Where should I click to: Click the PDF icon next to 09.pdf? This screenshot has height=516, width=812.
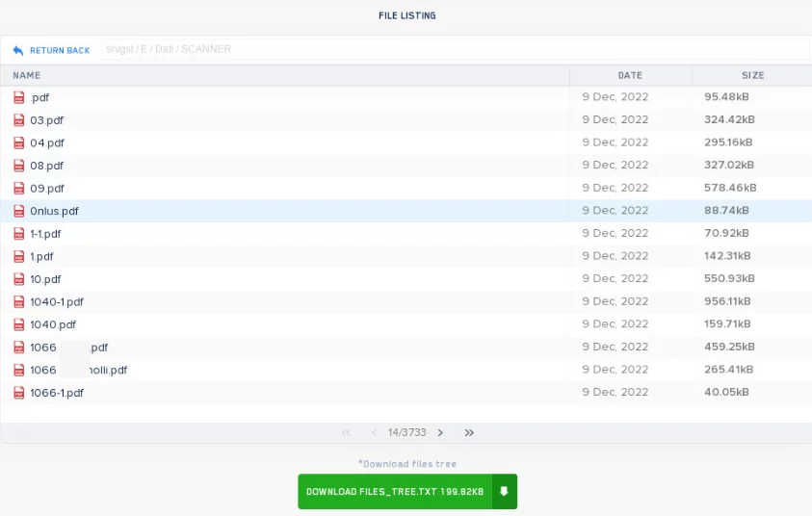(x=18, y=189)
